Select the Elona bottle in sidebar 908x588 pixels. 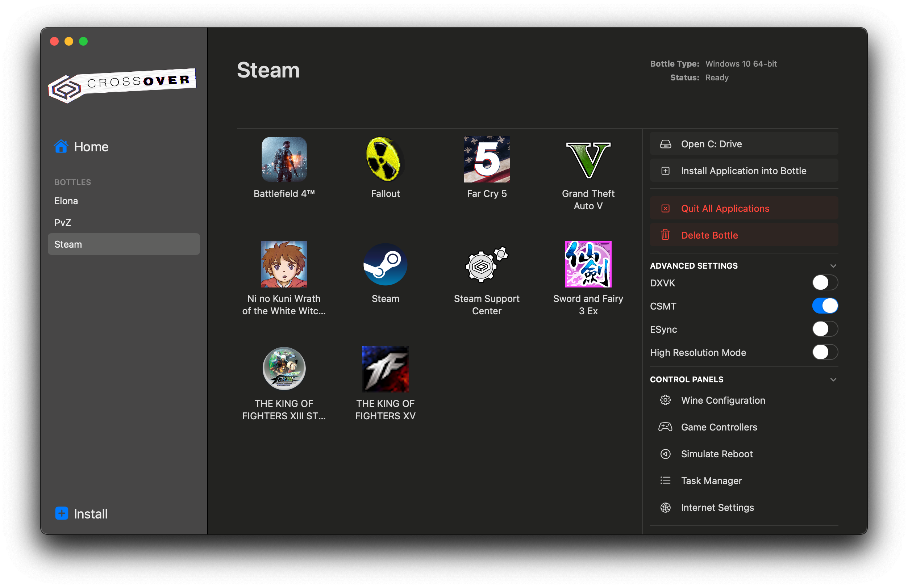(66, 201)
